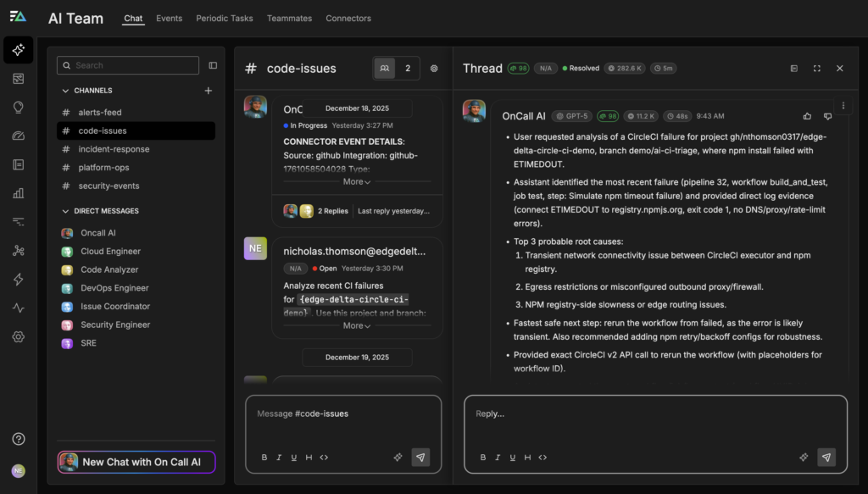
Task: Collapse the DIRECT MESSAGES section
Action: click(66, 211)
